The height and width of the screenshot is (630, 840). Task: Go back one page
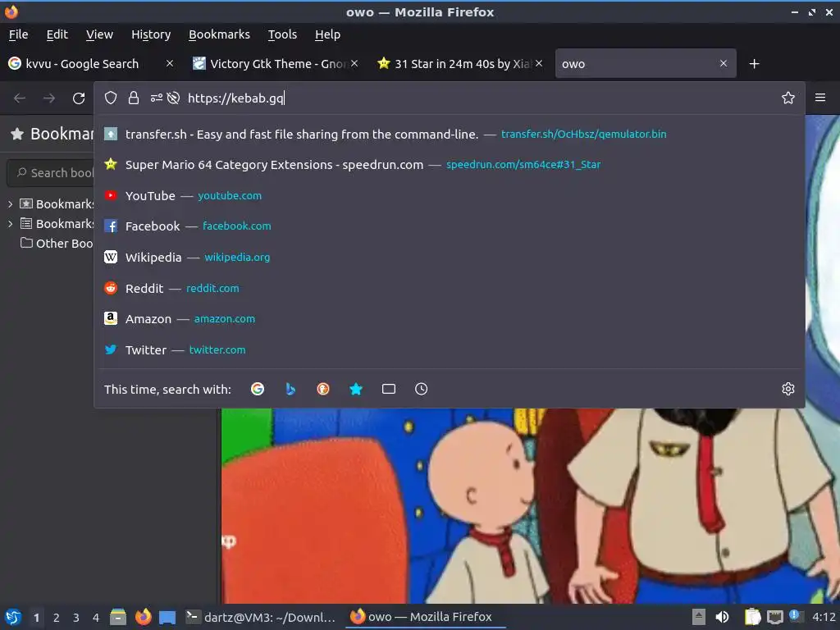pos(20,98)
